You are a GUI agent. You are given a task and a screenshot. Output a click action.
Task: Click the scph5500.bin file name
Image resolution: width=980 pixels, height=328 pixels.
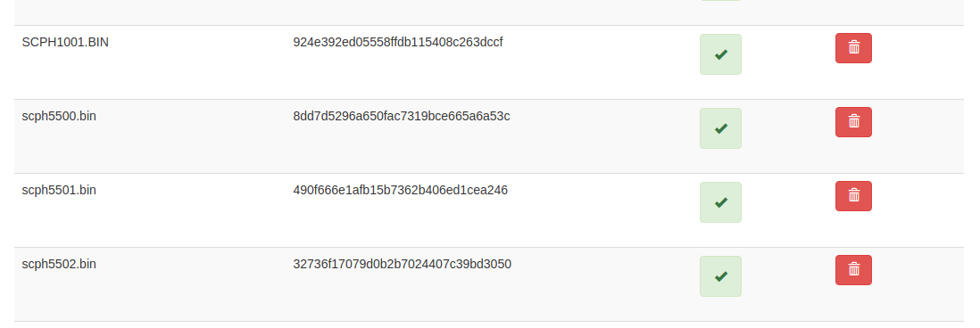point(59,116)
